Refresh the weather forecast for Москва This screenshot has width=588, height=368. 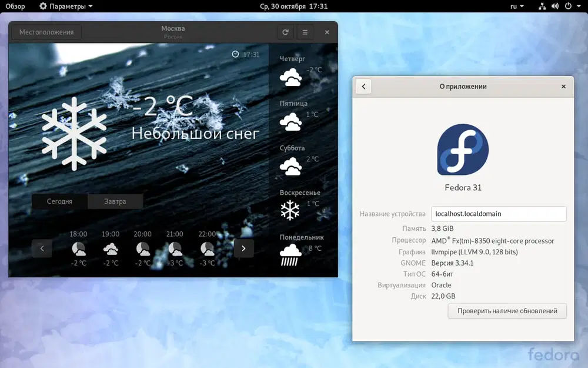tap(286, 32)
